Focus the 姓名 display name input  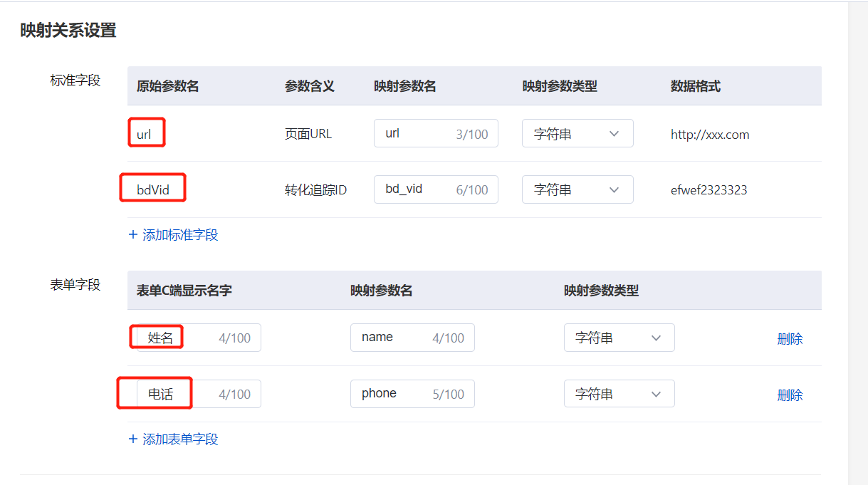[179, 338]
